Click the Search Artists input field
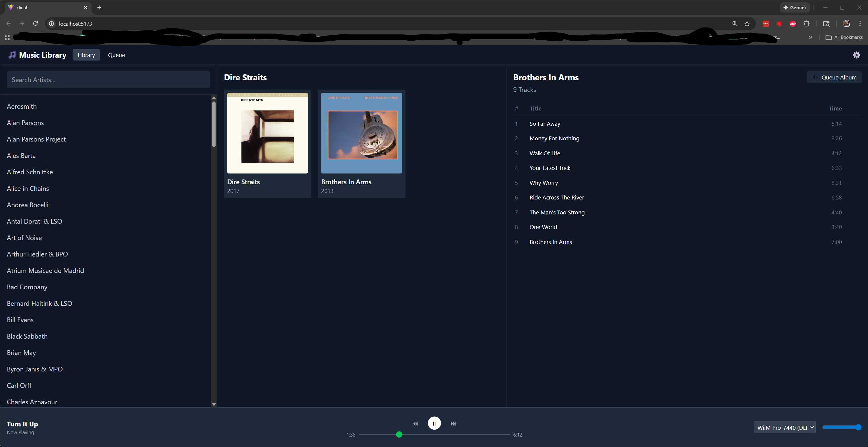Screen dimensions: 868x447 click(x=108, y=80)
